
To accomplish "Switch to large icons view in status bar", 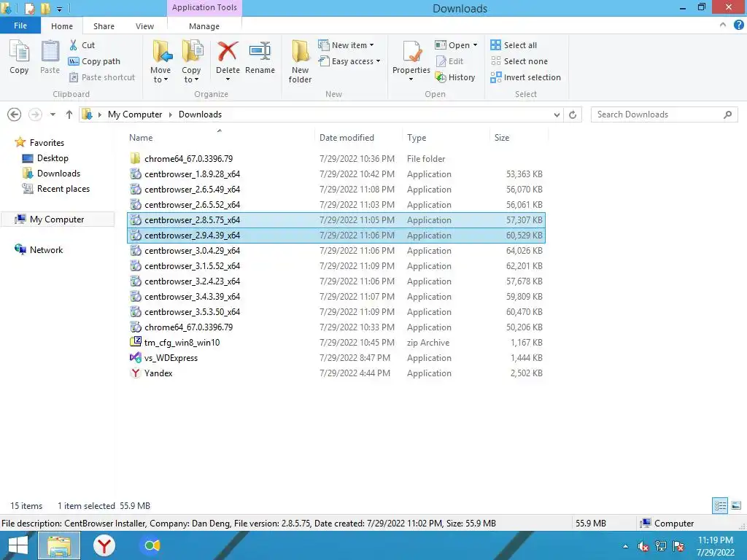I will click(735, 506).
